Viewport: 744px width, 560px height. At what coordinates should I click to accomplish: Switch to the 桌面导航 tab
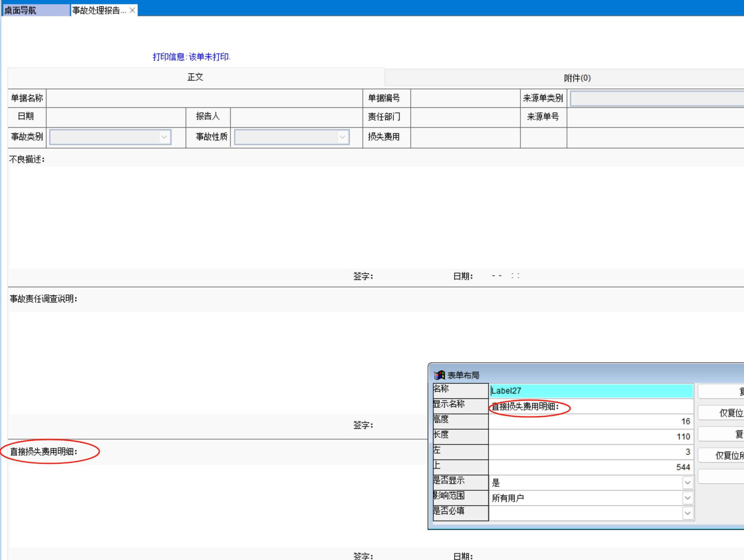pos(35,10)
